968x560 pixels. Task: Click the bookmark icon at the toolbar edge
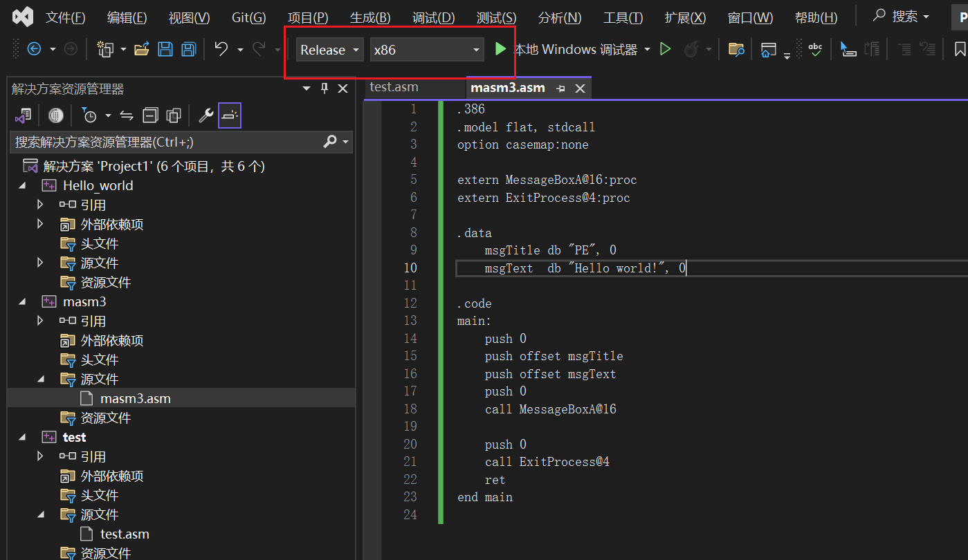tap(960, 49)
